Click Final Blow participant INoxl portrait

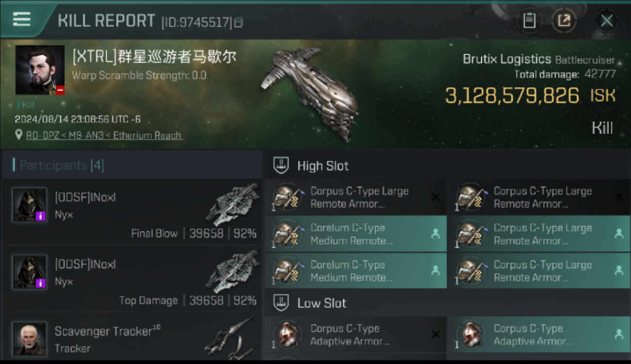pyautogui.click(x=30, y=205)
